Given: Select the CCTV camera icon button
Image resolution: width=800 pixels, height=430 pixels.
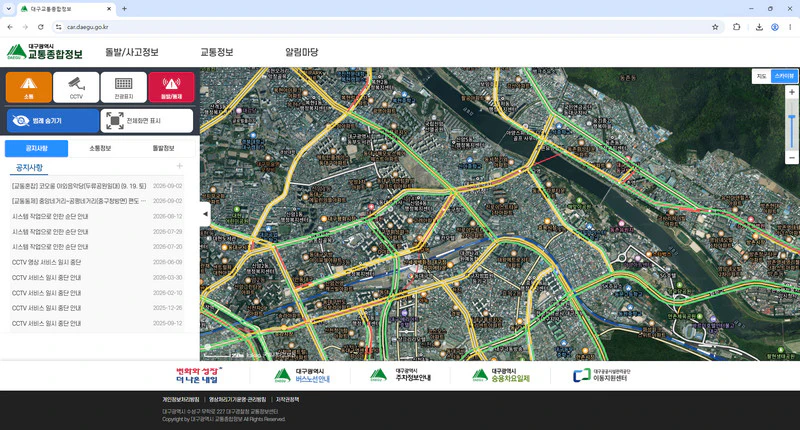Looking at the screenshot, I should 76,87.
